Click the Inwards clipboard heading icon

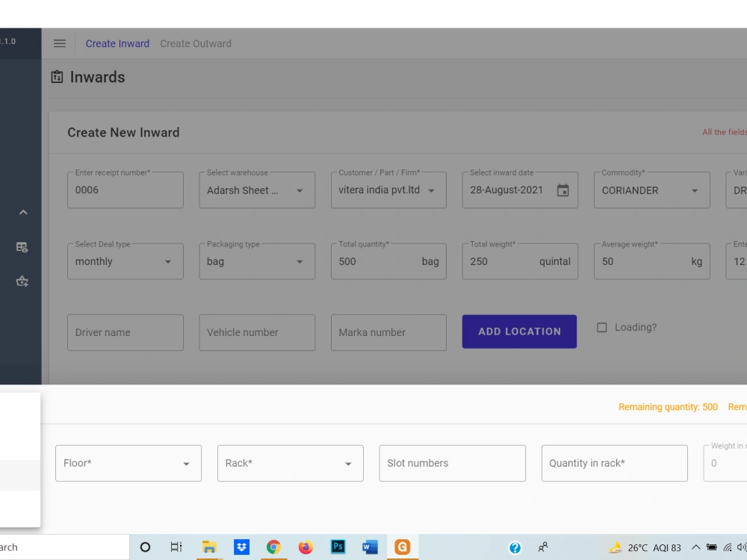click(58, 77)
